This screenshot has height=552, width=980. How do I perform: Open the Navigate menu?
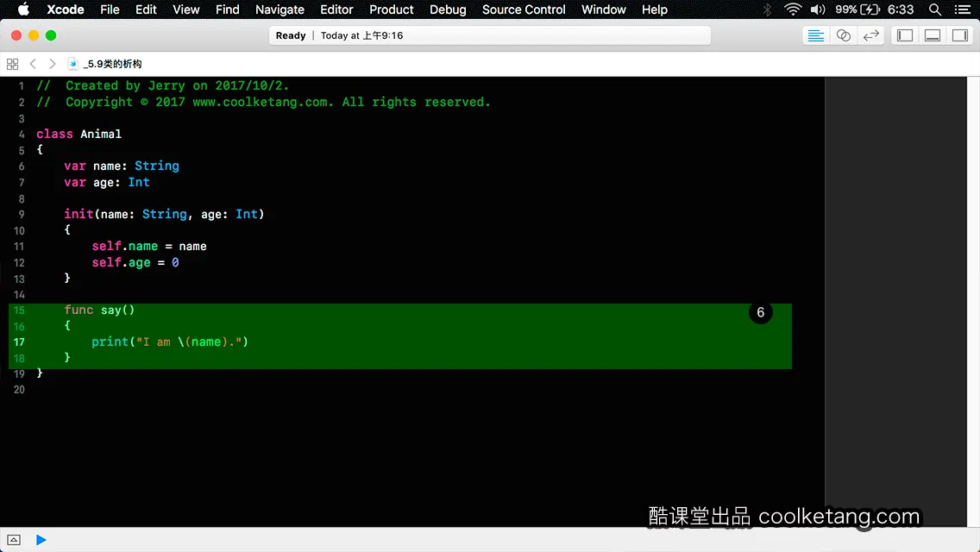pyautogui.click(x=280, y=9)
